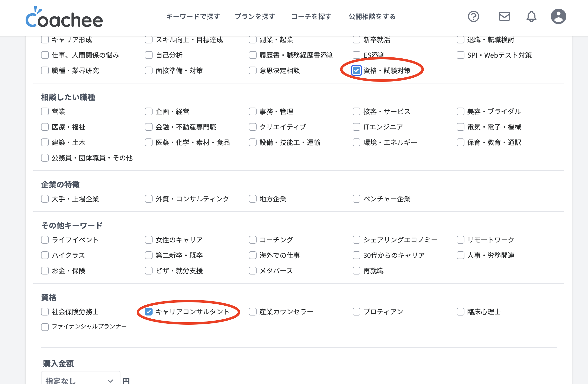Open the notifications bell icon
The image size is (588, 384).
click(x=531, y=17)
